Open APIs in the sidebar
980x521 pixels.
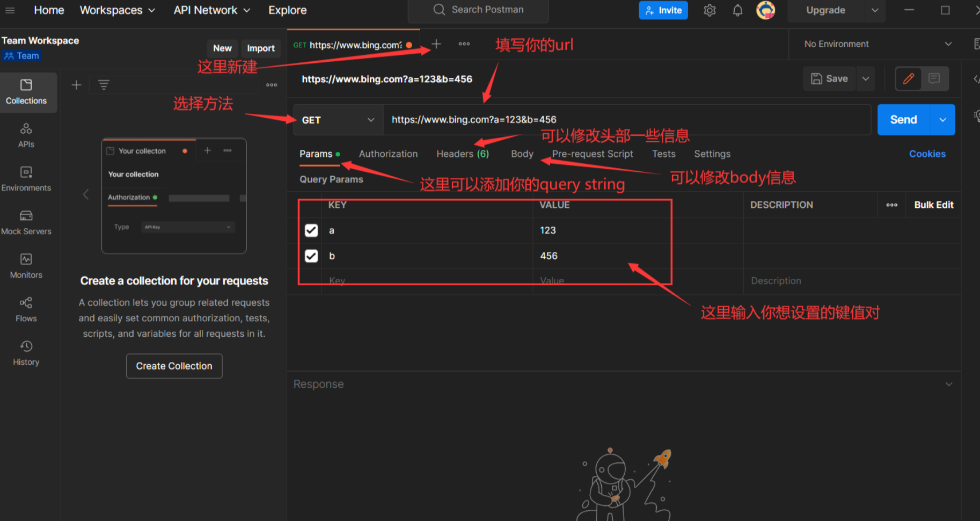click(26, 136)
